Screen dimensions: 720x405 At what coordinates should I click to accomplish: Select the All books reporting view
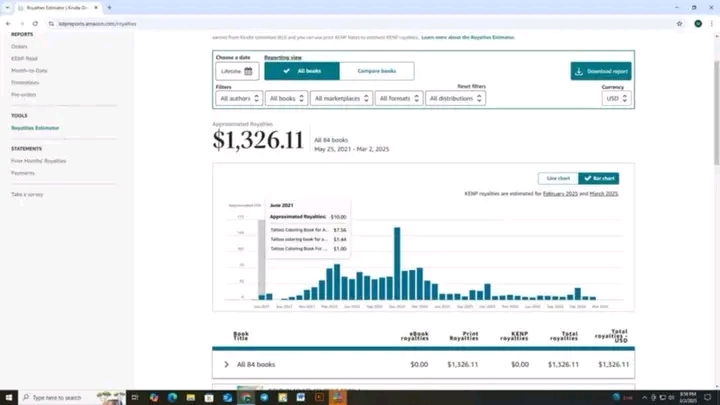tap(302, 71)
